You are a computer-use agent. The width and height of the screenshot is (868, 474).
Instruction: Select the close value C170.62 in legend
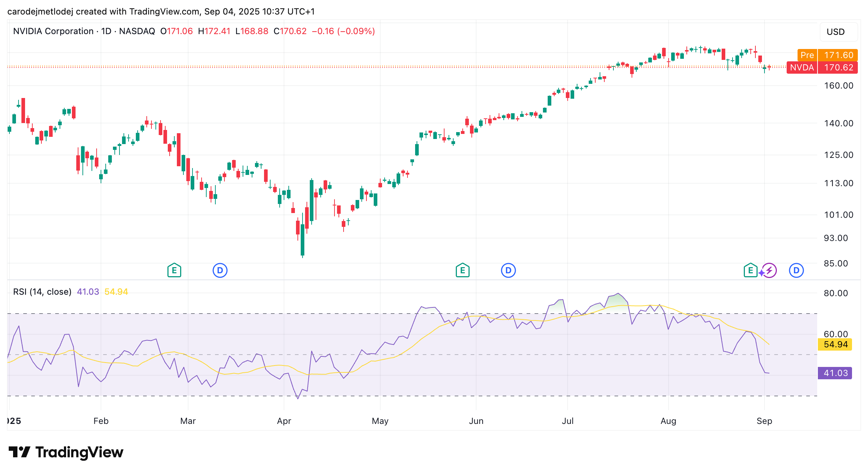pyautogui.click(x=290, y=31)
